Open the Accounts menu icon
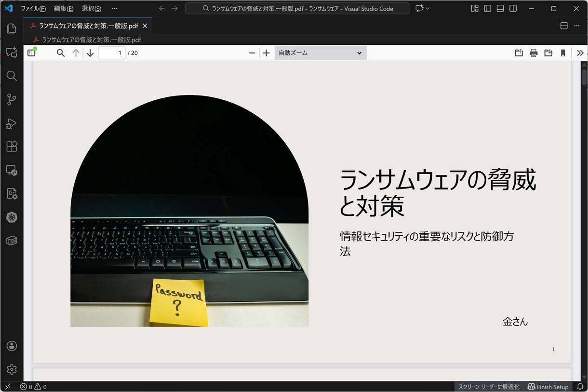The image size is (588, 392). 12,346
